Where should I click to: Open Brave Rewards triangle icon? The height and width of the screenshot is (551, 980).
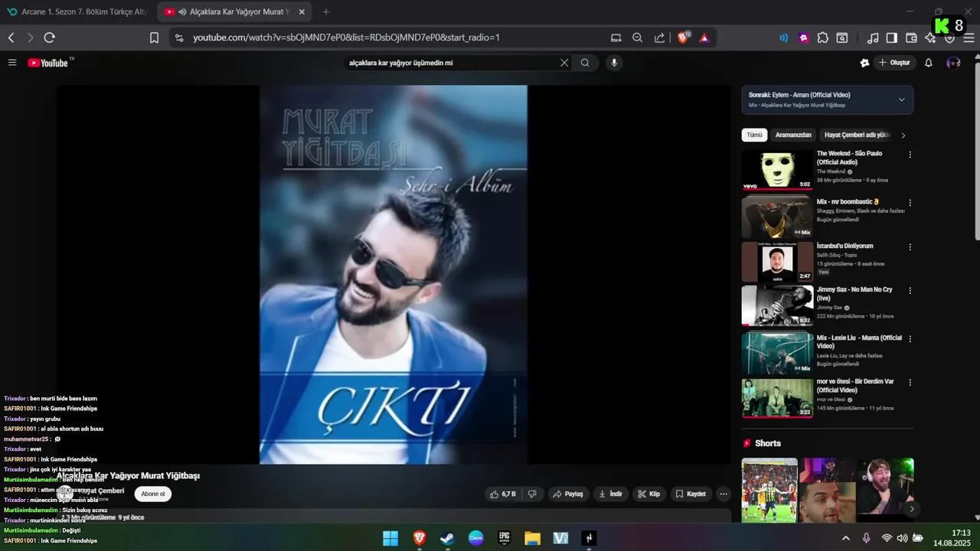click(704, 37)
